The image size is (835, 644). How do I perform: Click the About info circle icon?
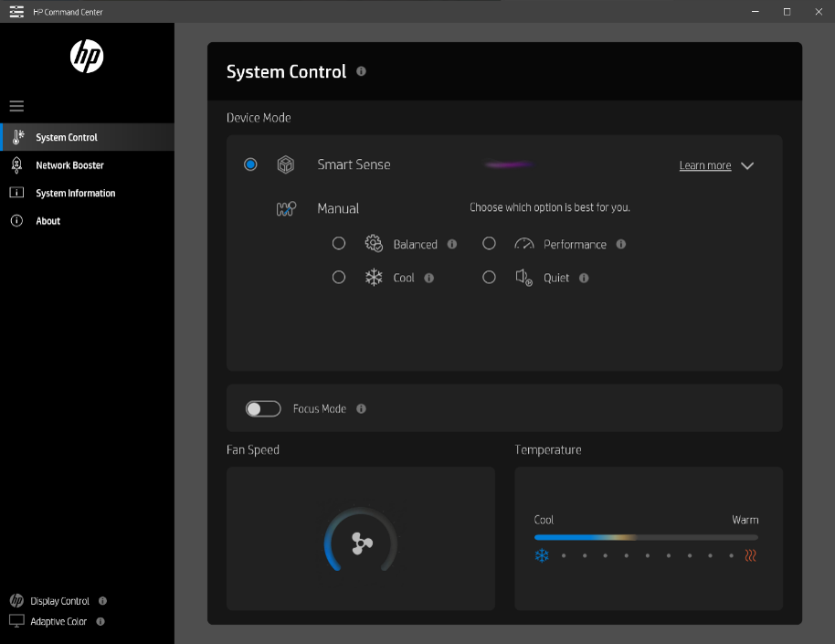(x=16, y=220)
